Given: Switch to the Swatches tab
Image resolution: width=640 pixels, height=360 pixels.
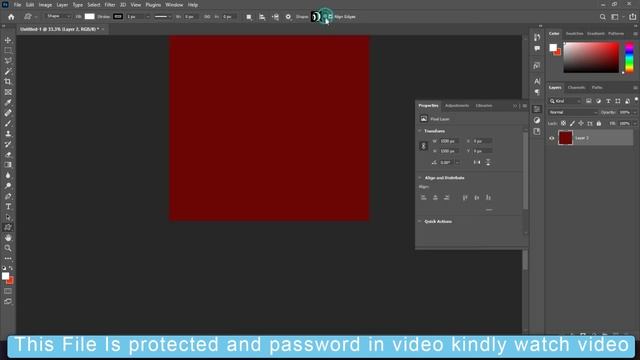Looking at the screenshot, I should pyautogui.click(x=575, y=33).
